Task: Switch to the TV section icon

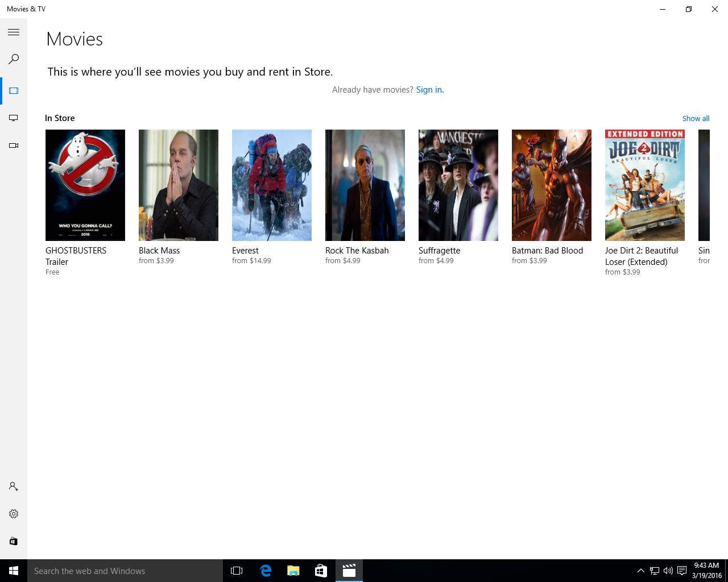Action: click(x=14, y=118)
